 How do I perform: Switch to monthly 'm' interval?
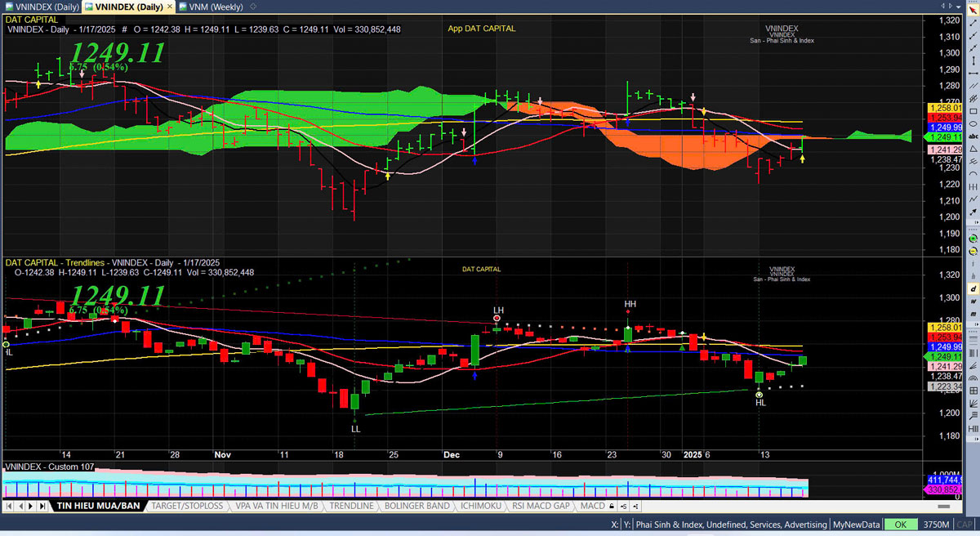coord(973,315)
